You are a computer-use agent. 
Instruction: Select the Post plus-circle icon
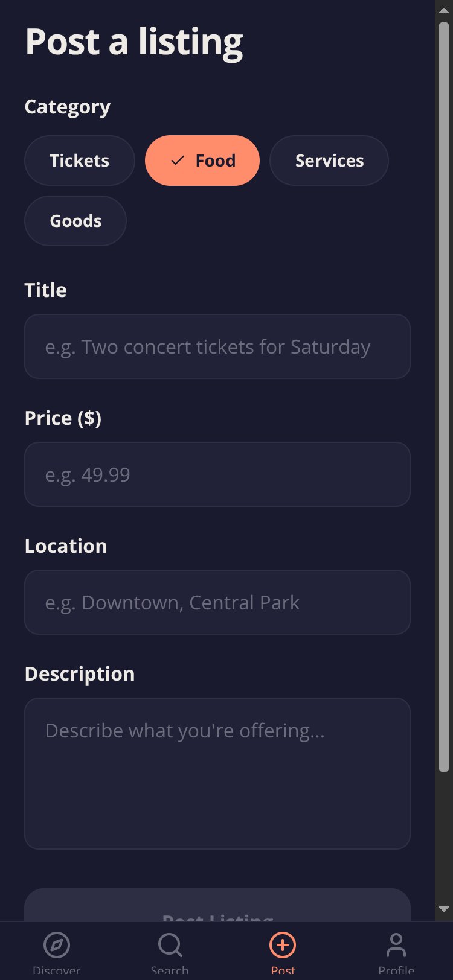click(x=283, y=945)
